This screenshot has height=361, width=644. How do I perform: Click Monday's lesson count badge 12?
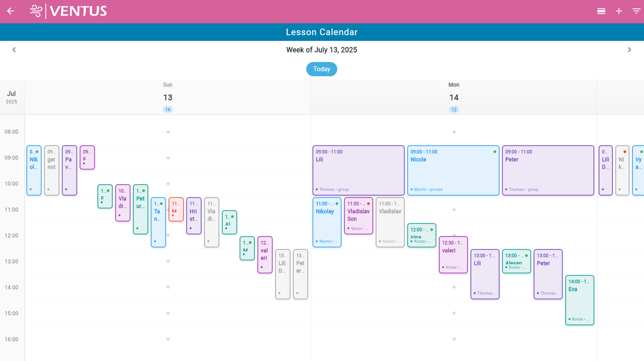coord(454,109)
